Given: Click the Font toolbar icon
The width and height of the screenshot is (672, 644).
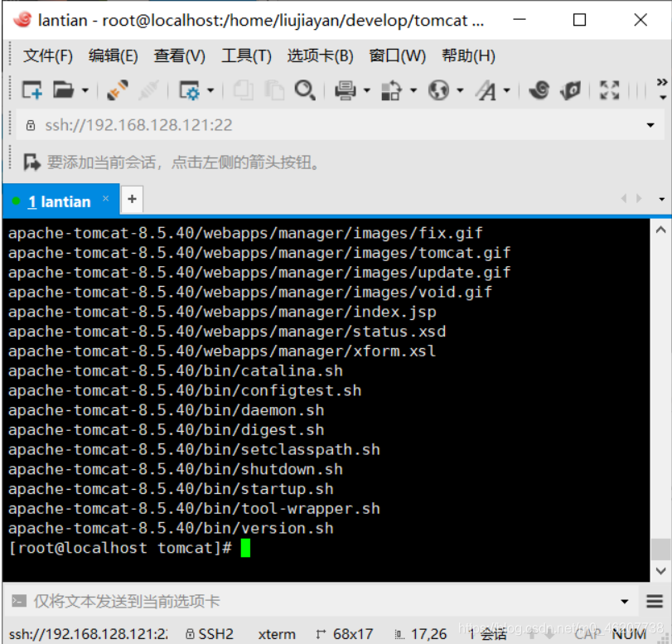Looking at the screenshot, I should coord(486,90).
